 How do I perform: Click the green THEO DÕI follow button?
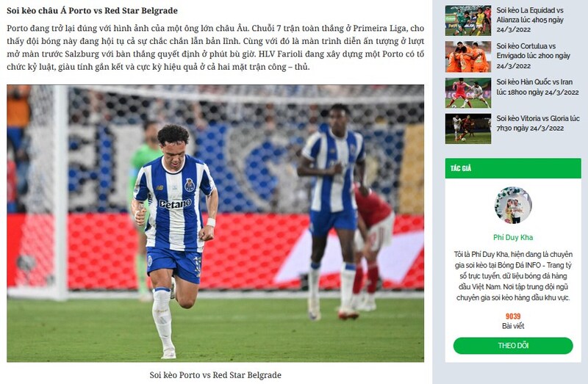coord(513,345)
